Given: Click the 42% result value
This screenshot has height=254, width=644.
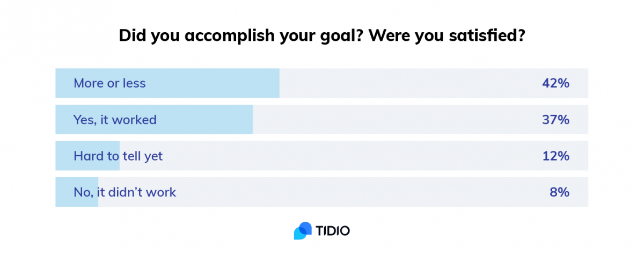Looking at the screenshot, I should [555, 83].
